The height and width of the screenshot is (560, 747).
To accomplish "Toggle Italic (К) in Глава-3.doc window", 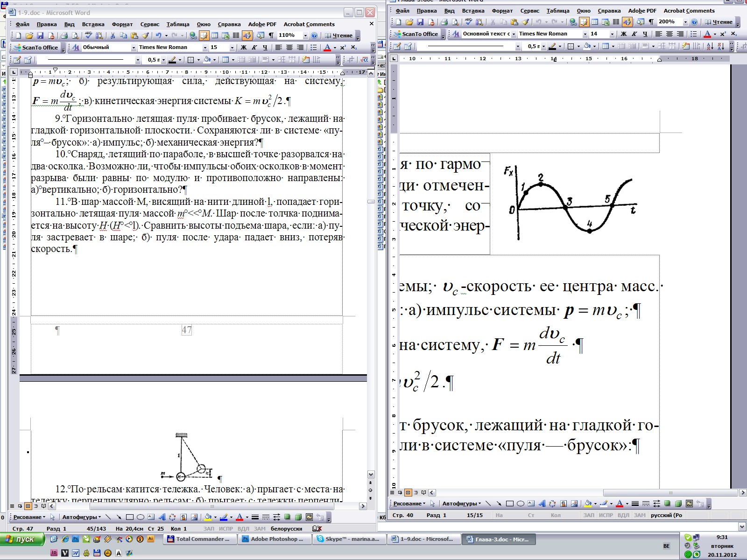I will pos(634,34).
